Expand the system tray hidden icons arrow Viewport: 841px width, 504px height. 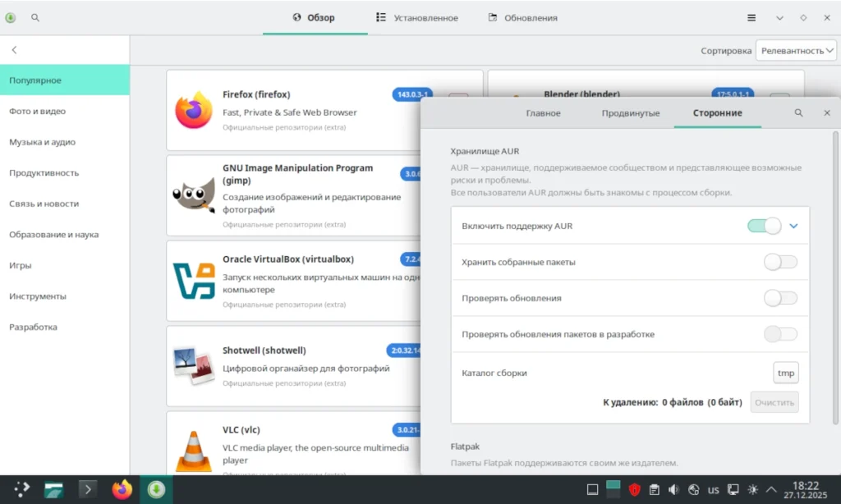point(771,489)
